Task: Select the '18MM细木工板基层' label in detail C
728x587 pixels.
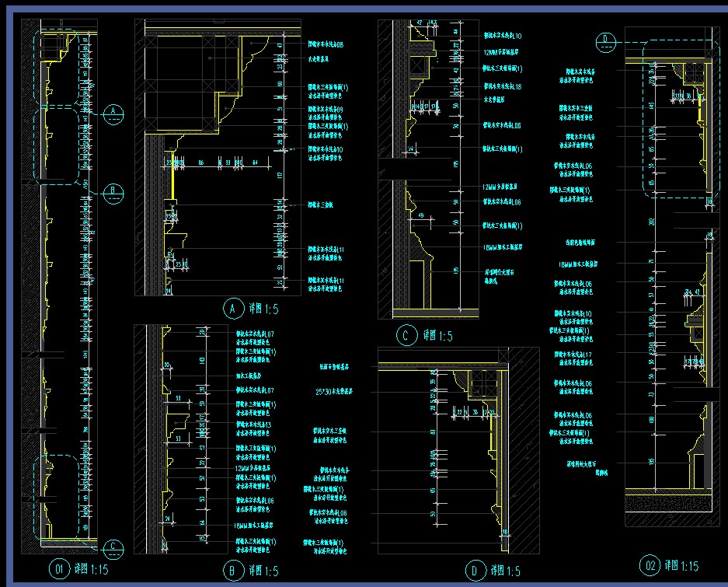Action: (x=503, y=248)
